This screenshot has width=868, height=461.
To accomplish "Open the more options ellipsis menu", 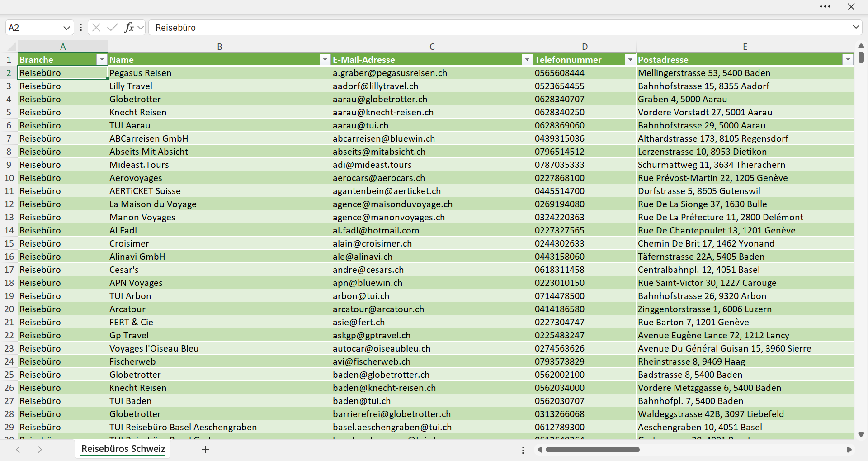I will [x=825, y=7].
